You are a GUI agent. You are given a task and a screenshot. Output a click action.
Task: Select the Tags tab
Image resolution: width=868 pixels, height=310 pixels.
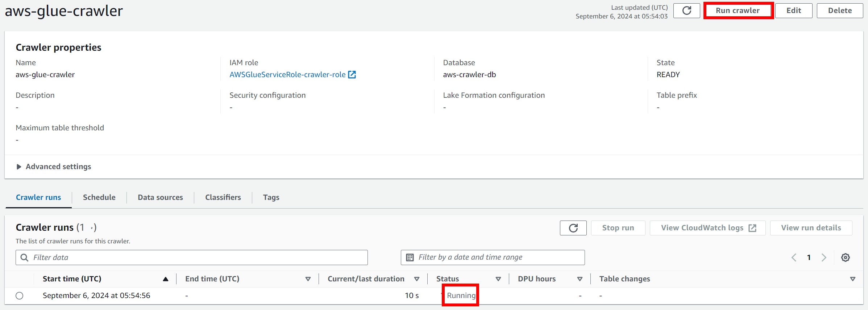click(271, 197)
